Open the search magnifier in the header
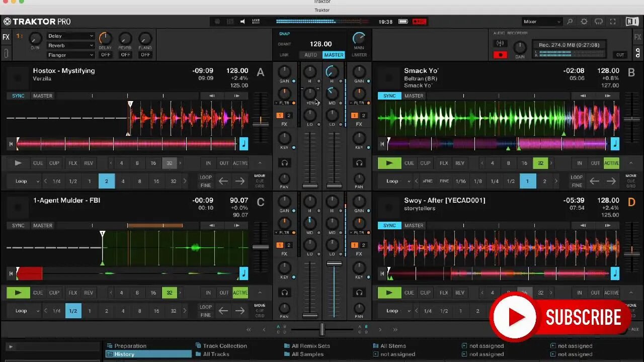The width and height of the screenshot is (644, 362). pyautogui.click(x=570, y=22)
